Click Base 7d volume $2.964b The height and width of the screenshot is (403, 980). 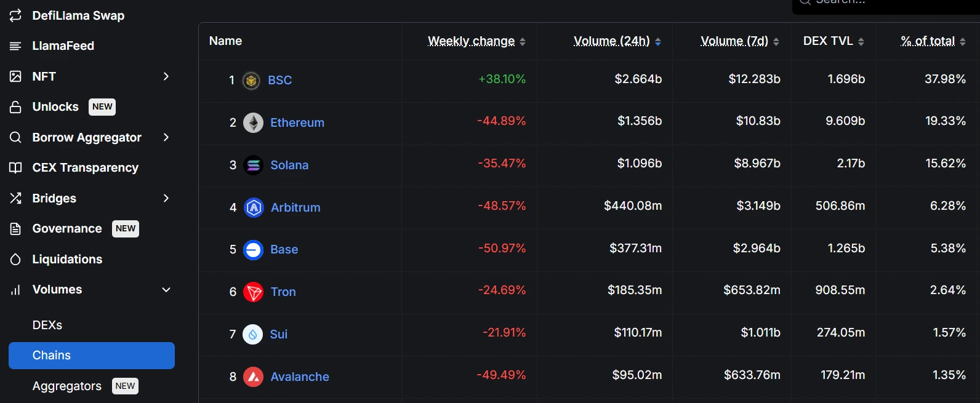[x=757, y=249]
